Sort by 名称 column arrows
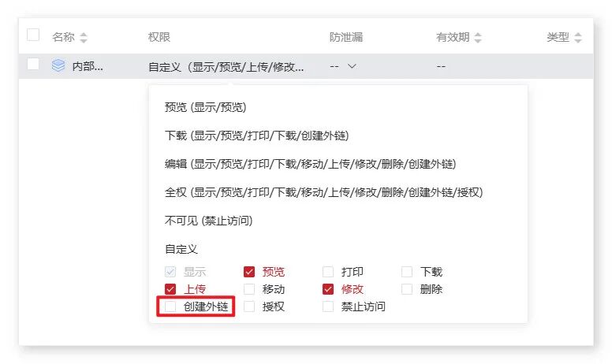This screenshot has width=612, height=364. point(84,38)
